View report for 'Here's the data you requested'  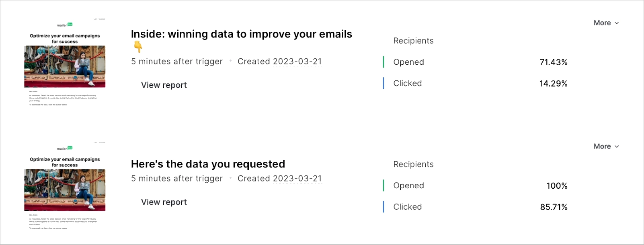164,202
